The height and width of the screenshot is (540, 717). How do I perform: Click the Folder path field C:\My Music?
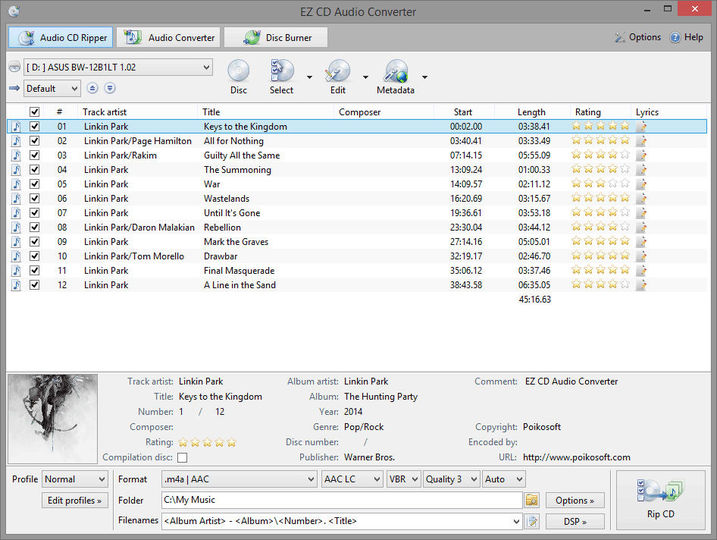(x=342, y=500)
